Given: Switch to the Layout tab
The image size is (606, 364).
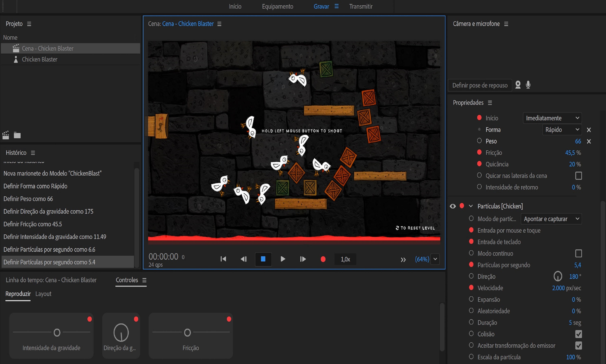Looking at the screenshot, I should coord(43,294).
